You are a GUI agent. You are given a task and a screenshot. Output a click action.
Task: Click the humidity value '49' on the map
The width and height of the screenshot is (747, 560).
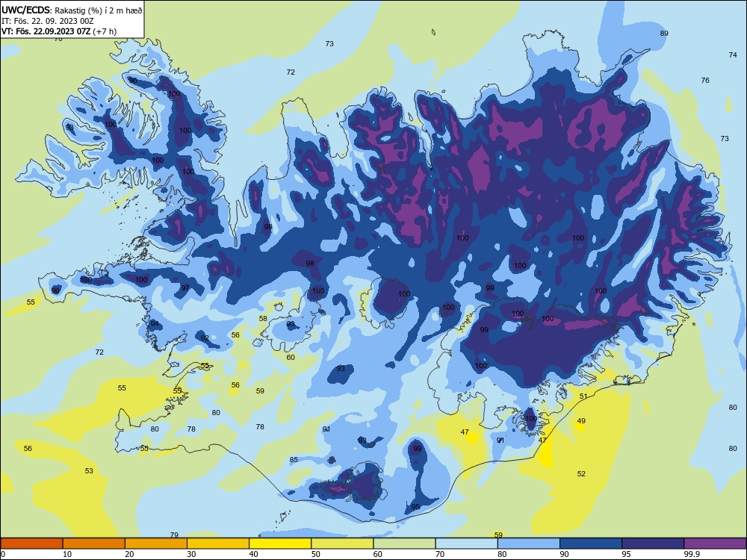pos(581,421)
